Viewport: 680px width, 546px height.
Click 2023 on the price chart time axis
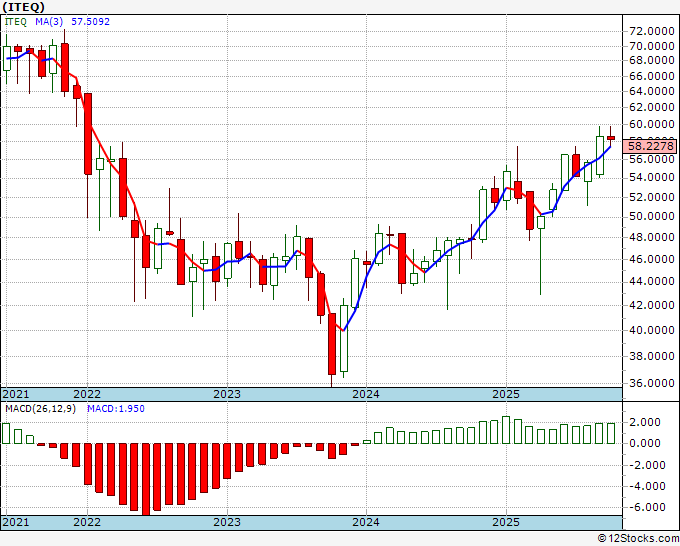(227, 394)
